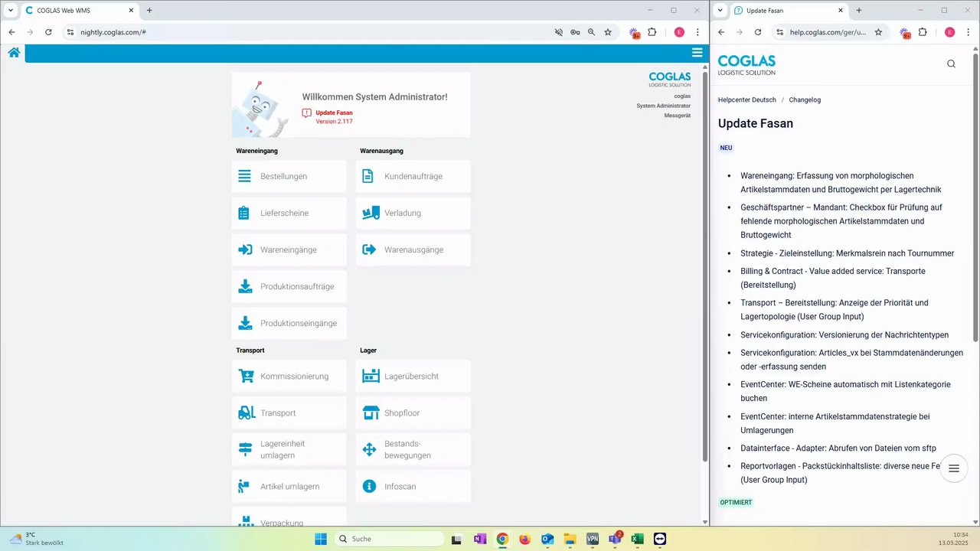Screen dimensions: 980x551
Task: Click the Version 2.117 text
Action: coord(335,122)
